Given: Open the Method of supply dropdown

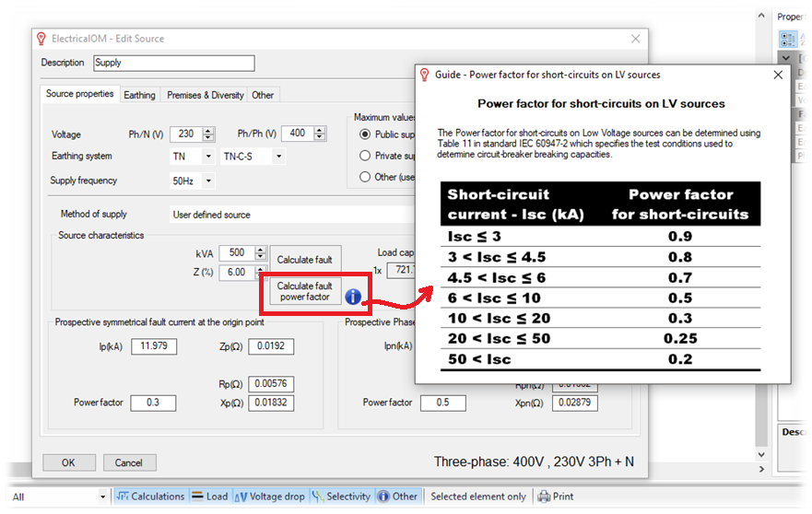Looking at the screenshot, I should [x=292, y=215].
